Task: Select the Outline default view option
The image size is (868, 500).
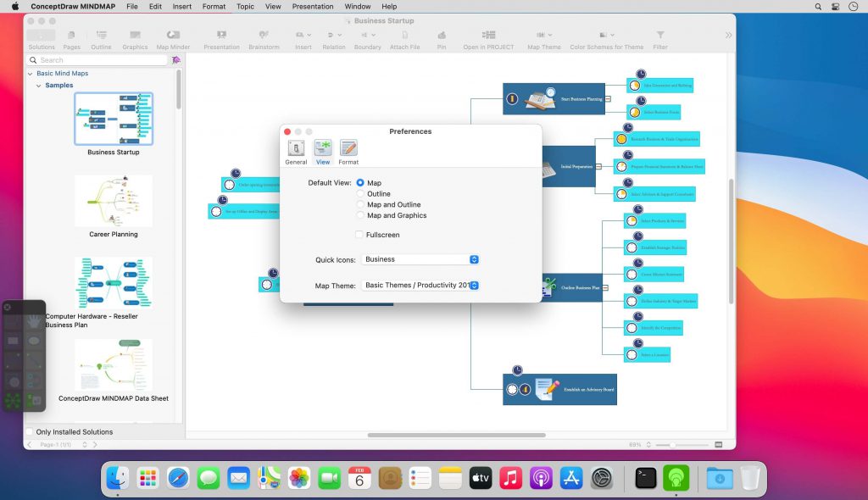Action: click(360, 194)
